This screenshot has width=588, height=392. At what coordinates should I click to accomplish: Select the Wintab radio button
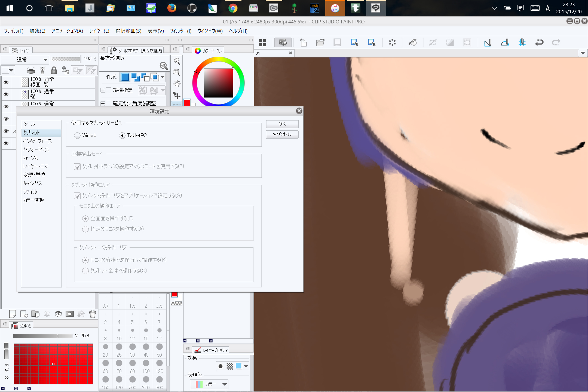pos(77,135)
